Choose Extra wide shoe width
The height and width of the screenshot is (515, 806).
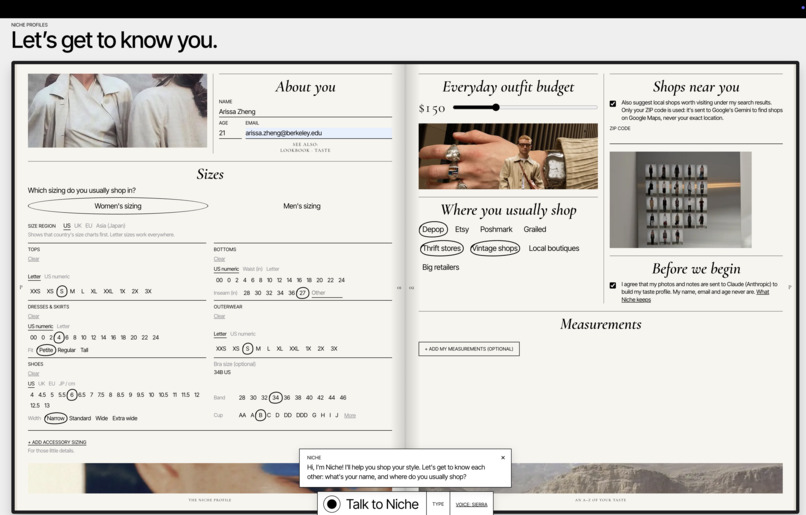pos(125,418)
